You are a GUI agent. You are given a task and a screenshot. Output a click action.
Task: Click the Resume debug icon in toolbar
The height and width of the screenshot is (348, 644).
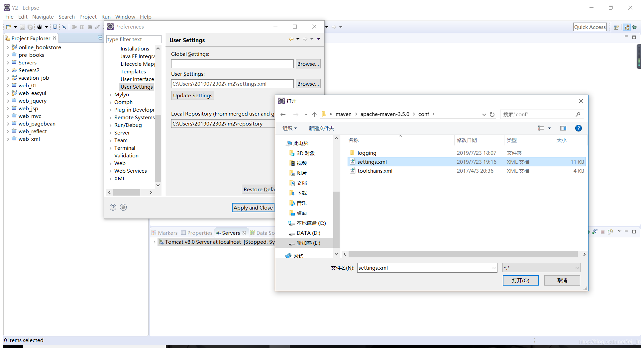coord(74,27)
